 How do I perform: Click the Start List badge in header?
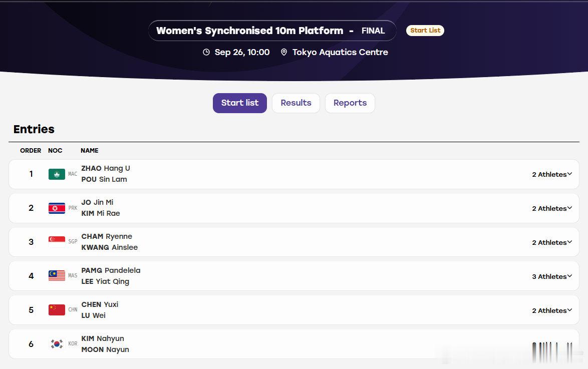tap(425, 31)
